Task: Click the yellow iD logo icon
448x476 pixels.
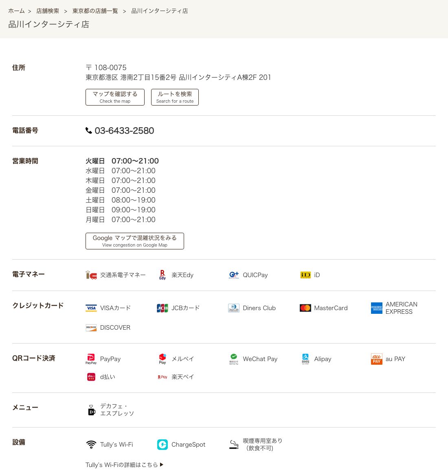Action: pos(305,275)
